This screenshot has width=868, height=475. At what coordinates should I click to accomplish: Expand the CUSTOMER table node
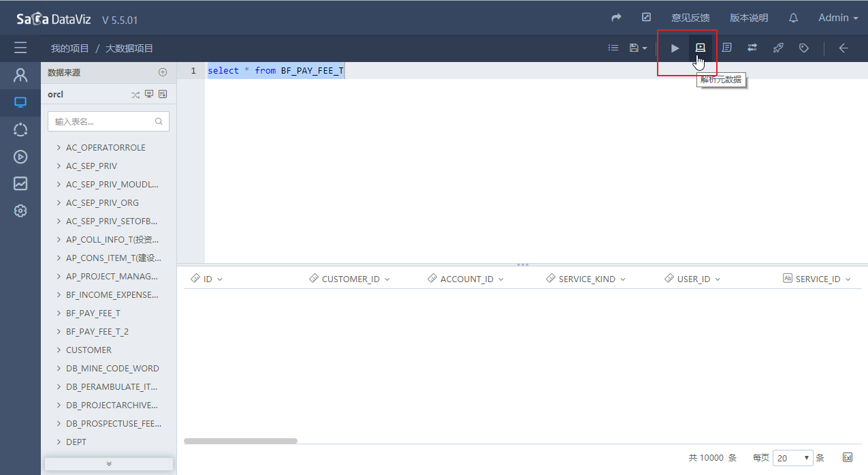click(59, 350)
